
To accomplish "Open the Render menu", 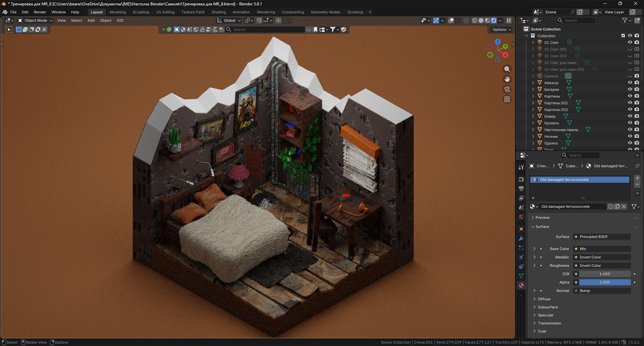I will (x=40, y=12).
